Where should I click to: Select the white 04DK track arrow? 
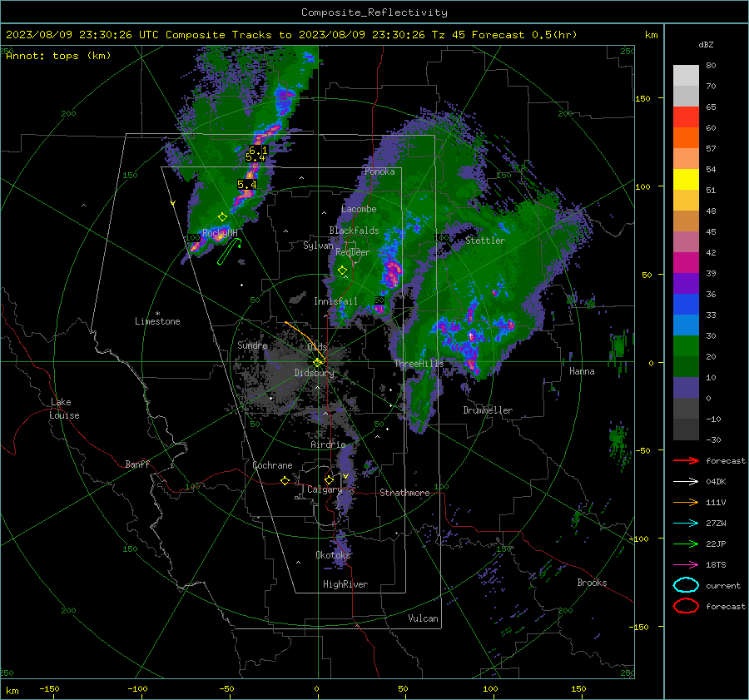[x=686, y=481]
